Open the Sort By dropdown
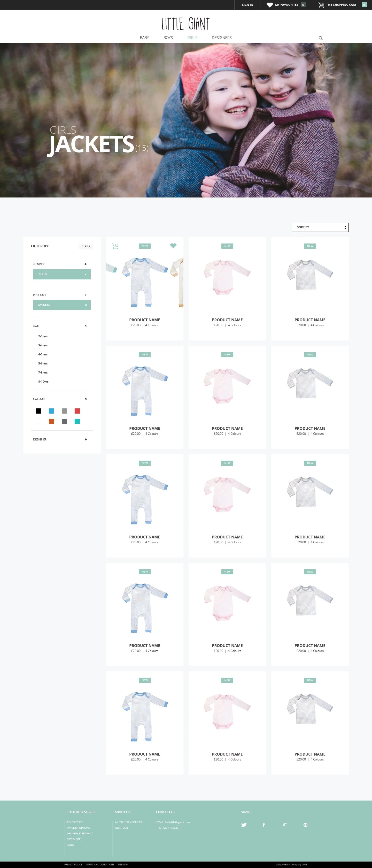Viewport: 372px width, 868px height. pyautogui.click(x=320, y=227)
